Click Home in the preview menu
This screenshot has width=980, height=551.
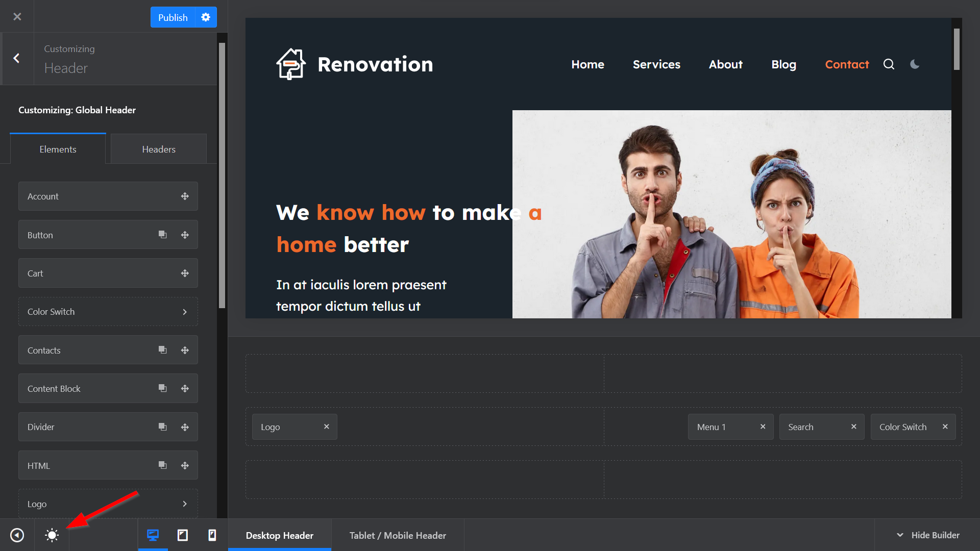coord(587,65)
